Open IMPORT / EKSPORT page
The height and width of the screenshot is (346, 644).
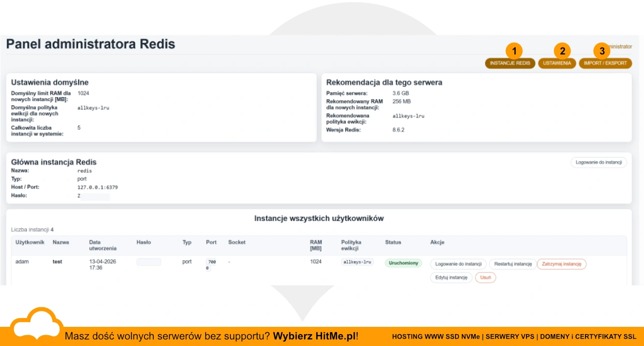[x=605, y=63]
